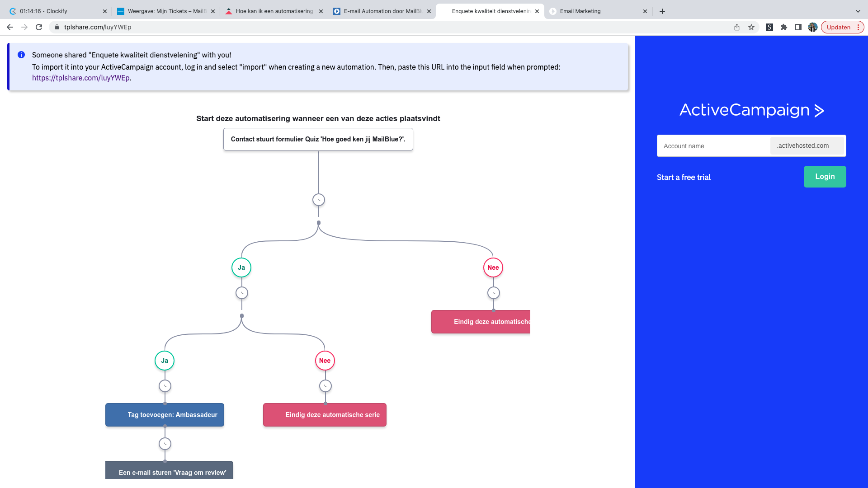Click the share page icon in address bar
This screenshot has width=868, height=488.
[x=737, y=27]
